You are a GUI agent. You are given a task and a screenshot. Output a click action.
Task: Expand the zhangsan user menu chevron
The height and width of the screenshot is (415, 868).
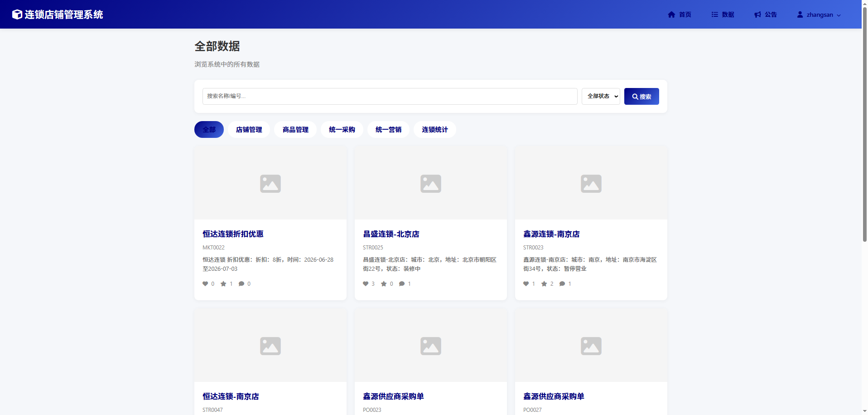pos(839,15)
